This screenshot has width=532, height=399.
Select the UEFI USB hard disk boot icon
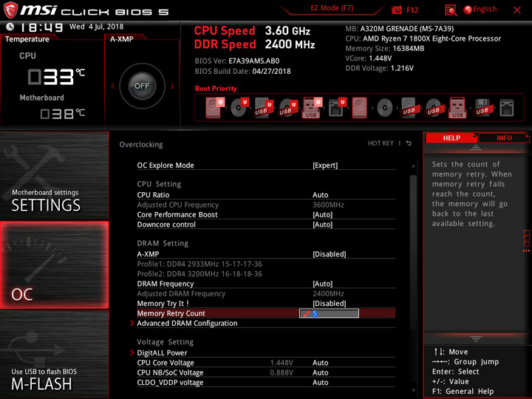click(265, 108)
